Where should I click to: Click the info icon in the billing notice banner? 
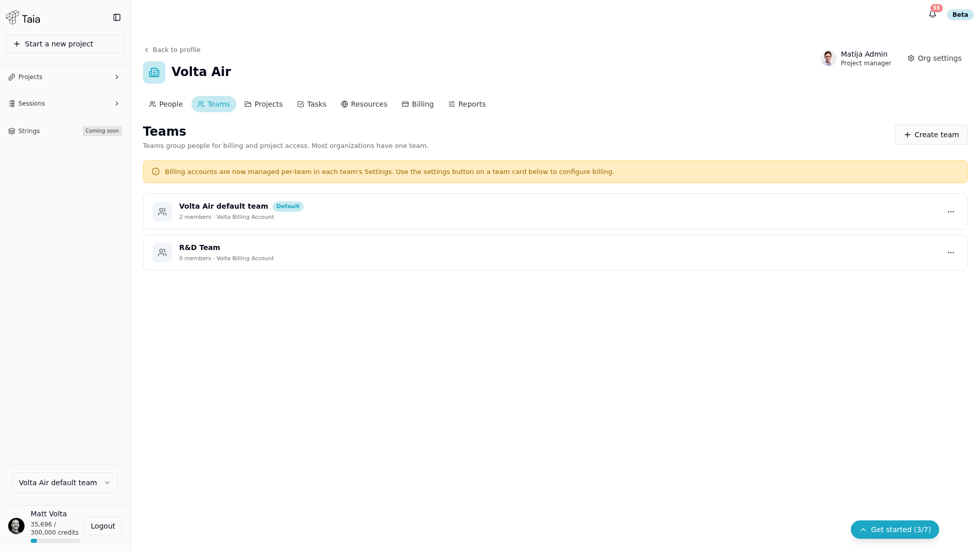tap(156, 172)
